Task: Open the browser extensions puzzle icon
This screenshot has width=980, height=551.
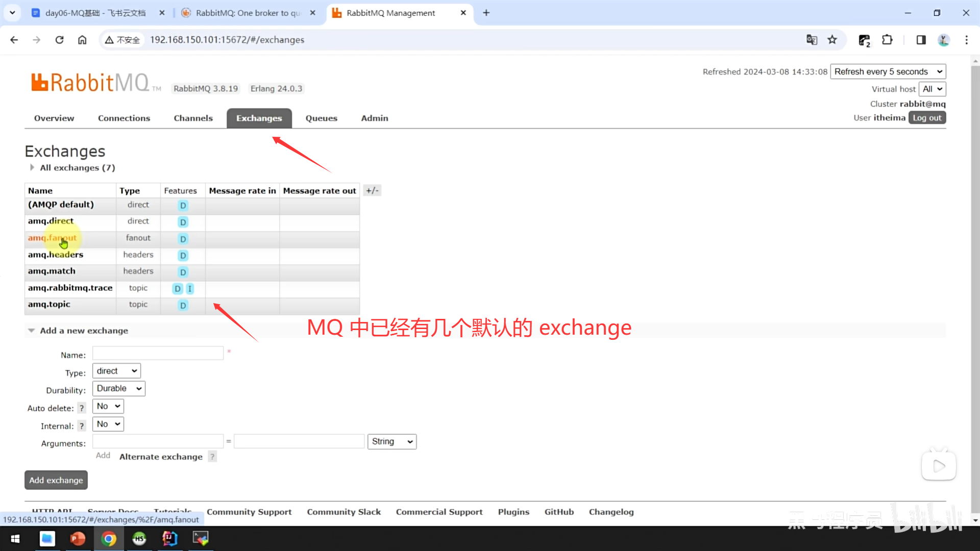Action: pos(887,40)
